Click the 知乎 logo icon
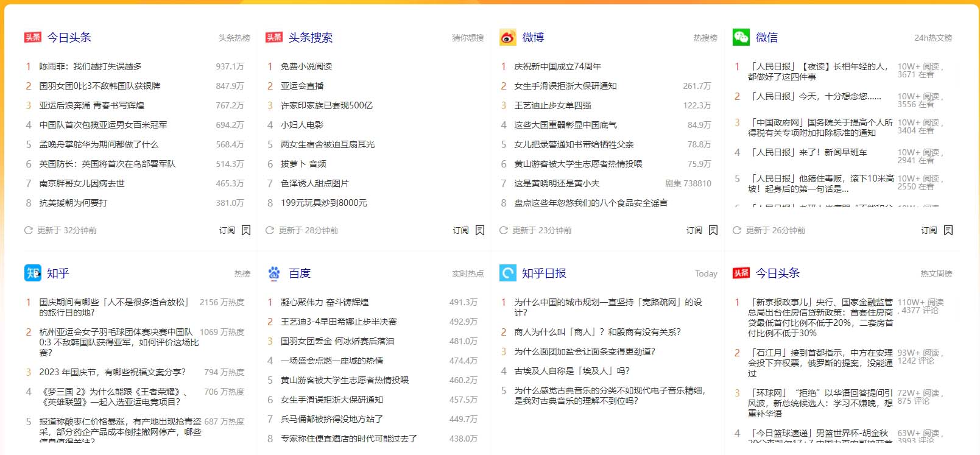Viewport: 980px width, 455px height. 33,273
